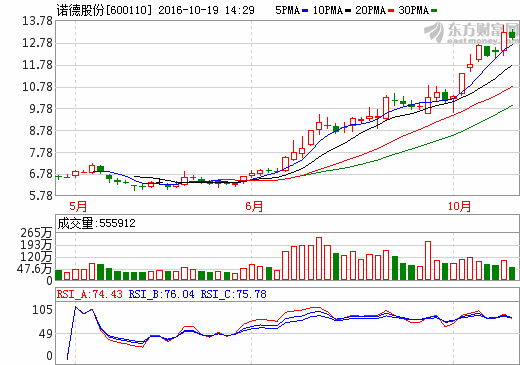Click the 105 RSI axis label
This screenshot has width=520, height=365.
click(x=42, y=310)
